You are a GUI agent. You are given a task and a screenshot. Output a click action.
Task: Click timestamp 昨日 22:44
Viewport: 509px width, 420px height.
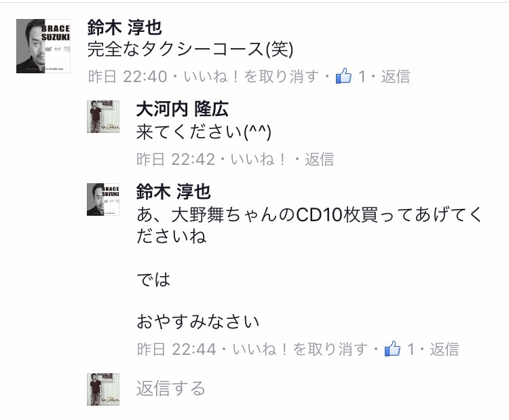(x=176, y=349)
